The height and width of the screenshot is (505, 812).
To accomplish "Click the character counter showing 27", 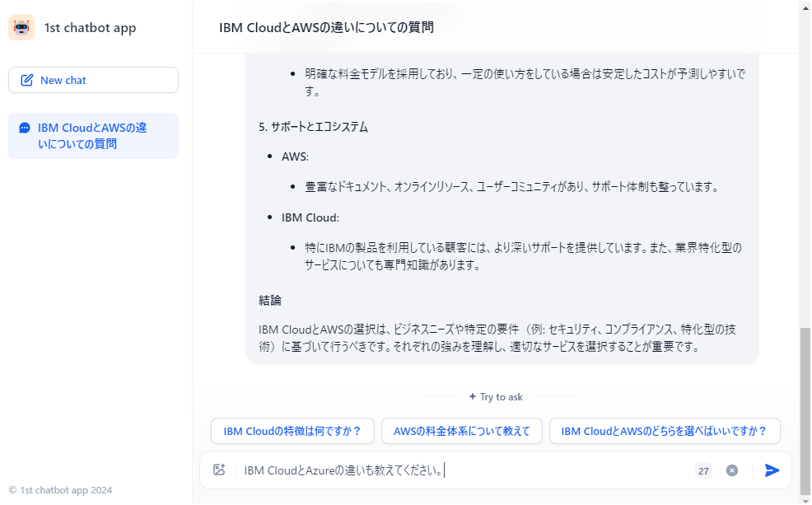I will (703, 471).
